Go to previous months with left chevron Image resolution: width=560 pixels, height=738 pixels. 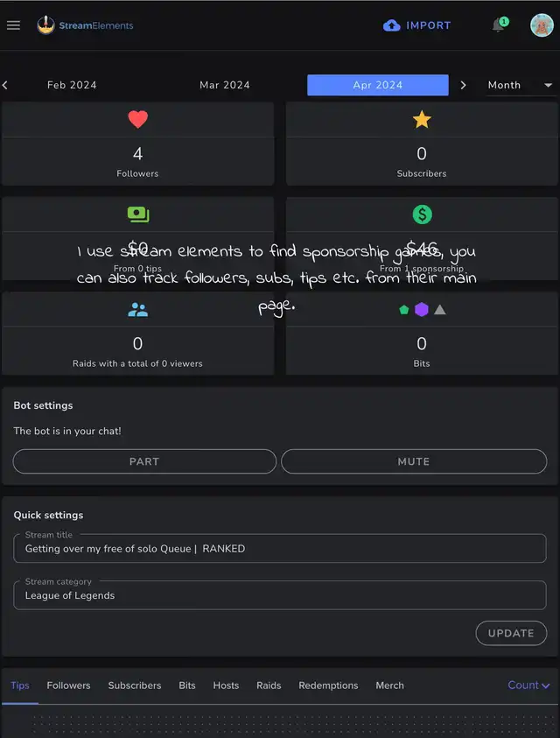5,85
